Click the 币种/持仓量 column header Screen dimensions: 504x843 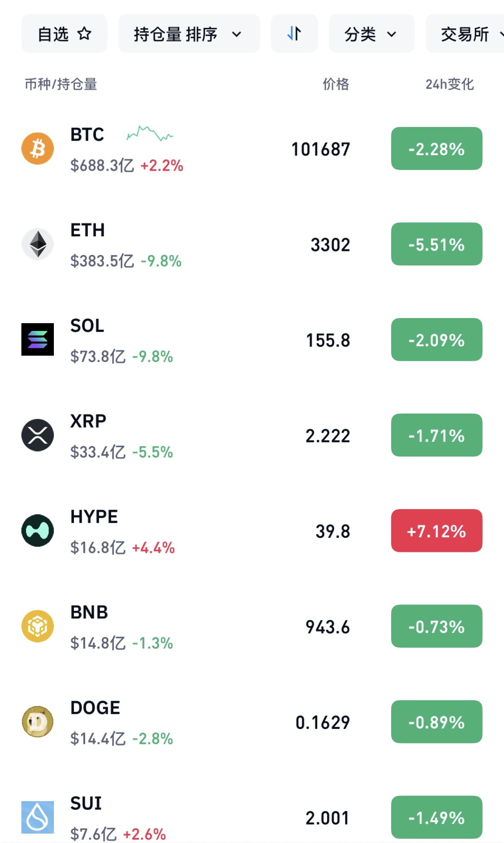(61, 84)
